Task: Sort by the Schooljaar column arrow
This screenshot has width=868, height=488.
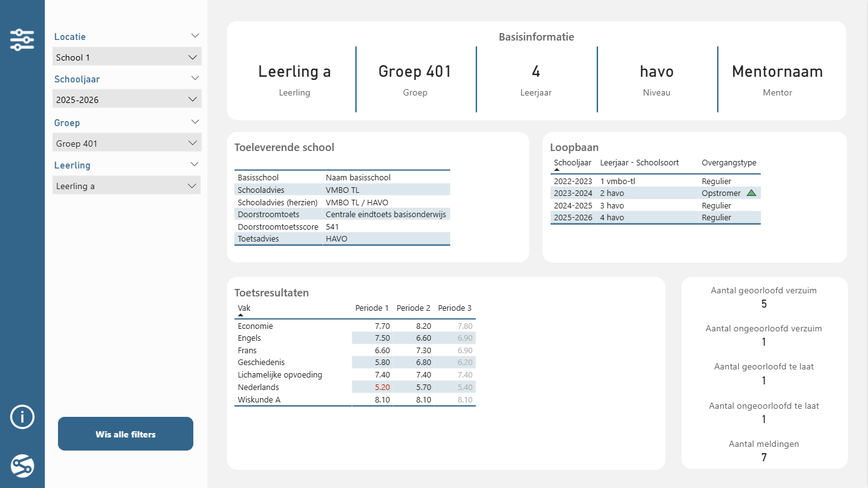Action: click(x=557, y=170)
